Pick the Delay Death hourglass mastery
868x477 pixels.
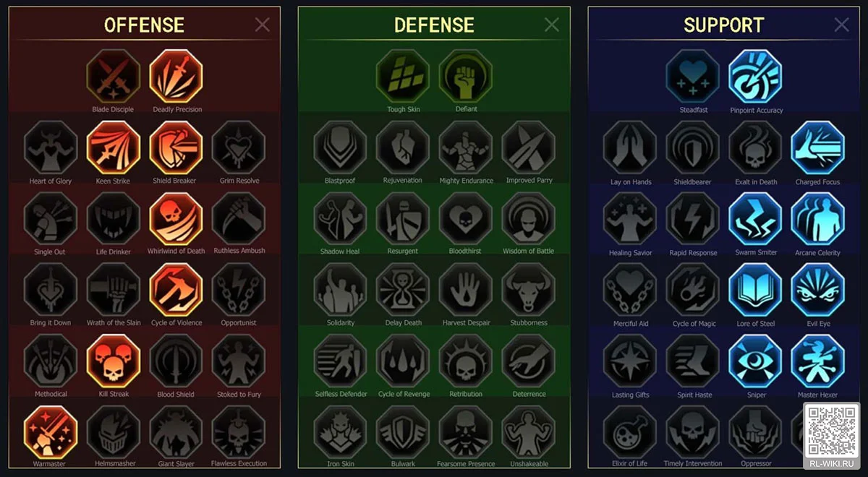(403, 290)
